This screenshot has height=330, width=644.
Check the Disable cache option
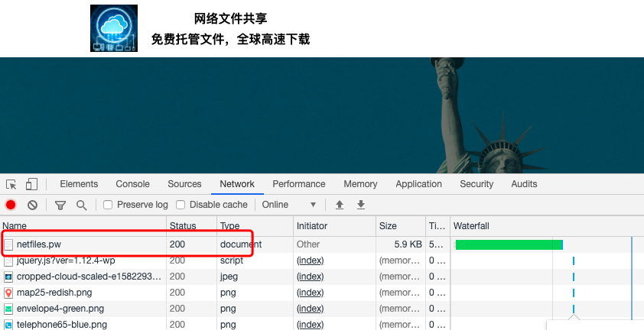[x=181, y=205]
